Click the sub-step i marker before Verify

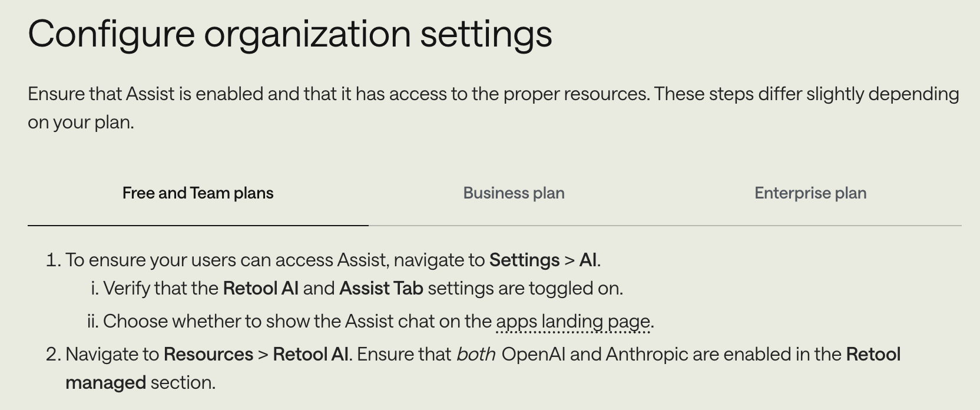pos(94,289)
